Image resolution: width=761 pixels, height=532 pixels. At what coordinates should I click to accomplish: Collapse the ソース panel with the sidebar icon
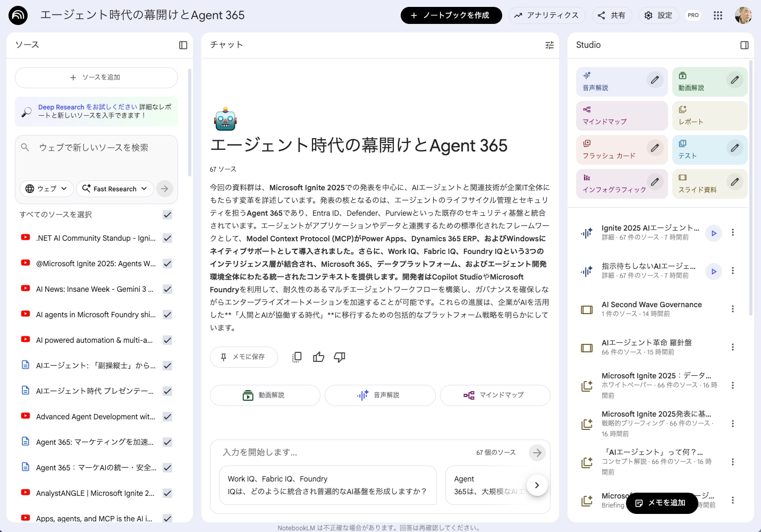point(183,45)
